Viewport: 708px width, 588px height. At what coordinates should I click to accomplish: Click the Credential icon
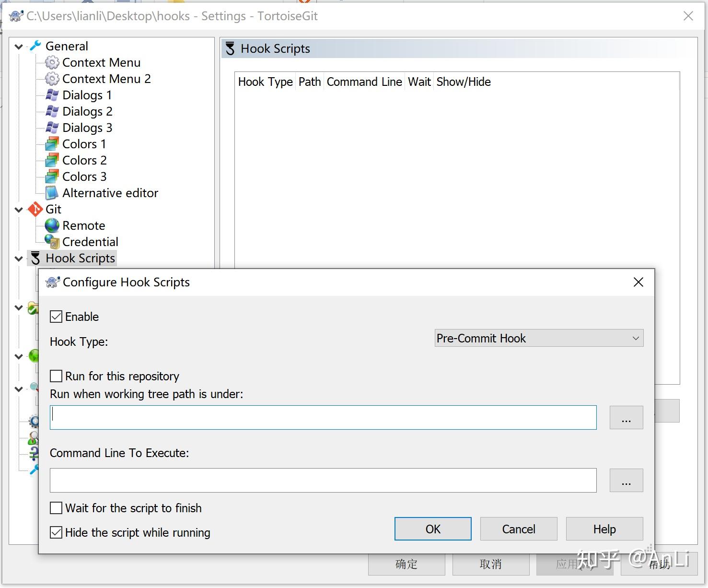tap(52, 242)
